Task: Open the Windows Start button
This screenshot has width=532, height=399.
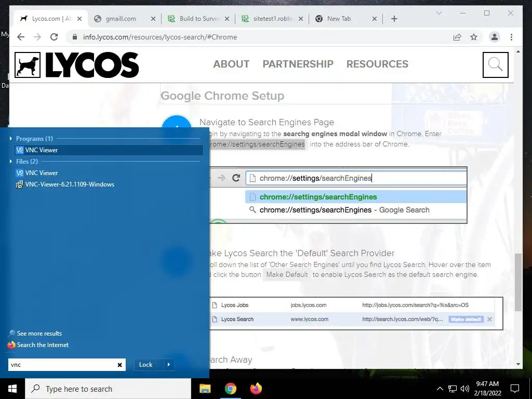Action: tap(12, 389)
